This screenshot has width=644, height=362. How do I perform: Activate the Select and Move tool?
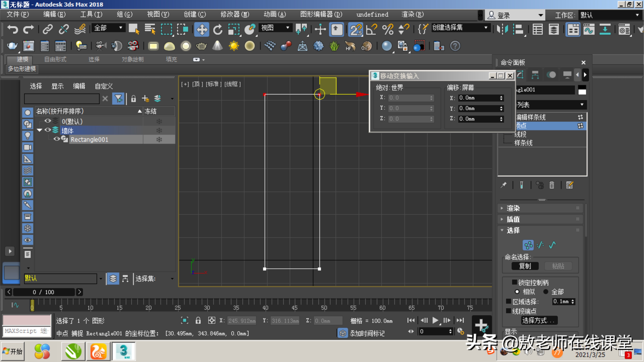pos(202,29)
